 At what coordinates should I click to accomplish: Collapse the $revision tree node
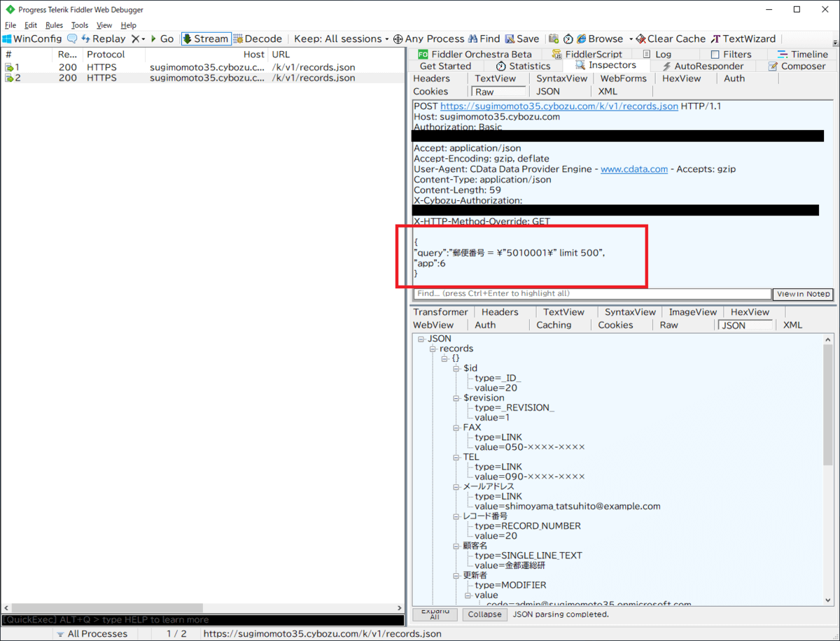456,398
